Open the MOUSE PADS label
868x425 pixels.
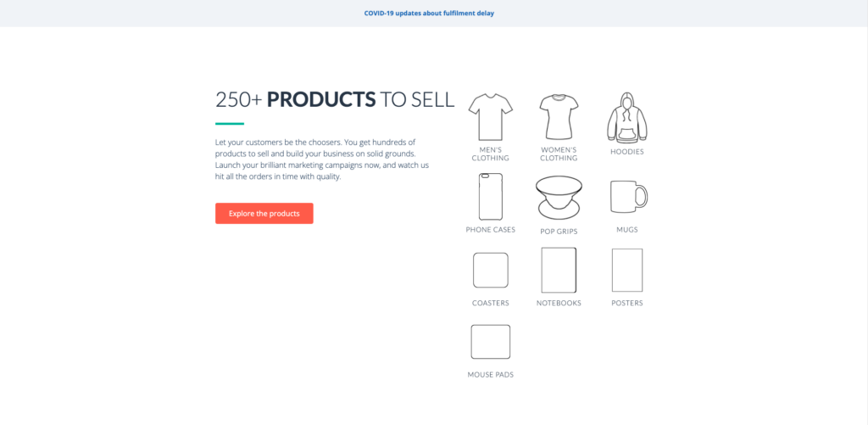(491, 375)
